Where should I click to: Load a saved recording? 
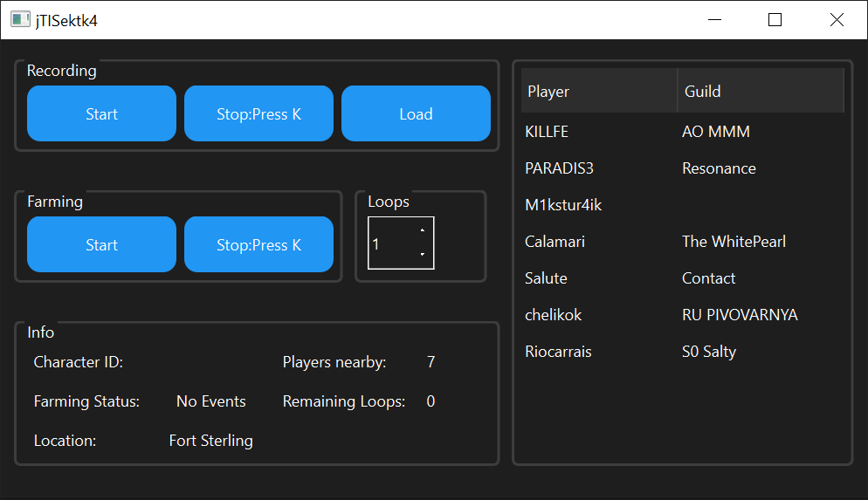(416, 114)
